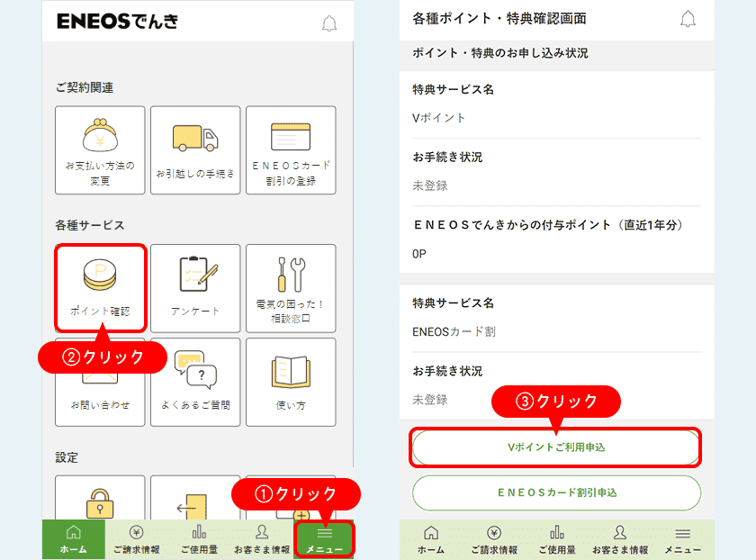Click the ご契約関連 section heading
This screenshot has width=756, height=560.
[x=85, y=87]
